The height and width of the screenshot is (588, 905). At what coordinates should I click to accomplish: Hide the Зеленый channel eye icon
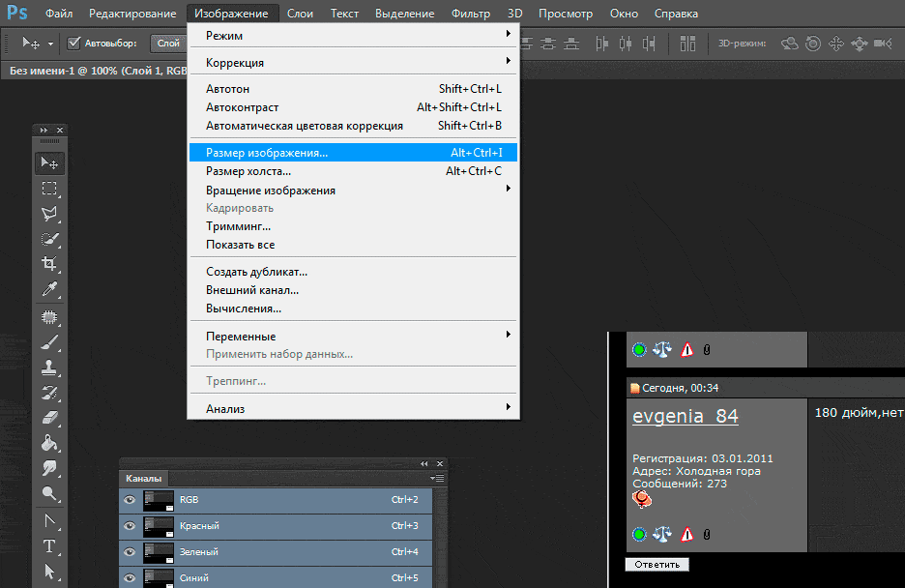tap(130, 552)
